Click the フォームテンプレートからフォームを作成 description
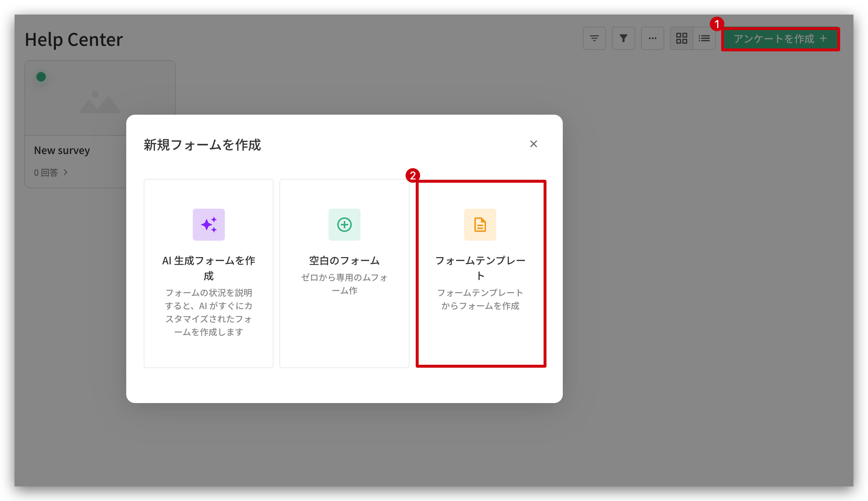Viewport: 868px width, 501px height. click(480, 299)
